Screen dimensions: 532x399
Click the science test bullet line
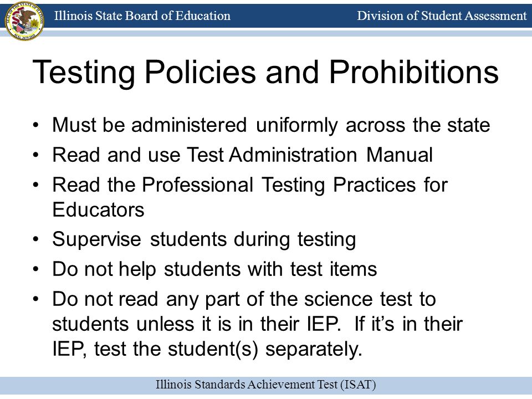pos(244,299)
